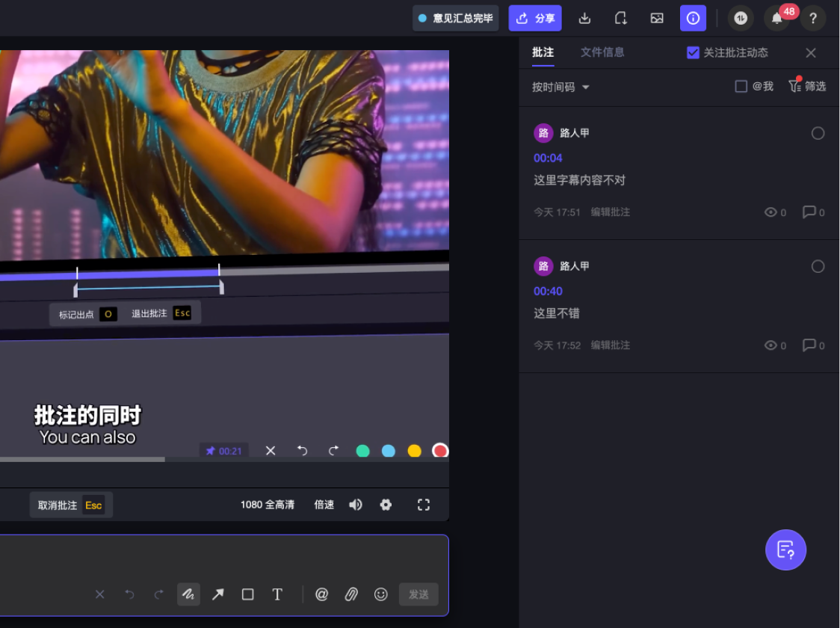Expand the 按时间码 sort dropdown
The image size is (840, 628).
pyautogui.click(x=560, y=87)
